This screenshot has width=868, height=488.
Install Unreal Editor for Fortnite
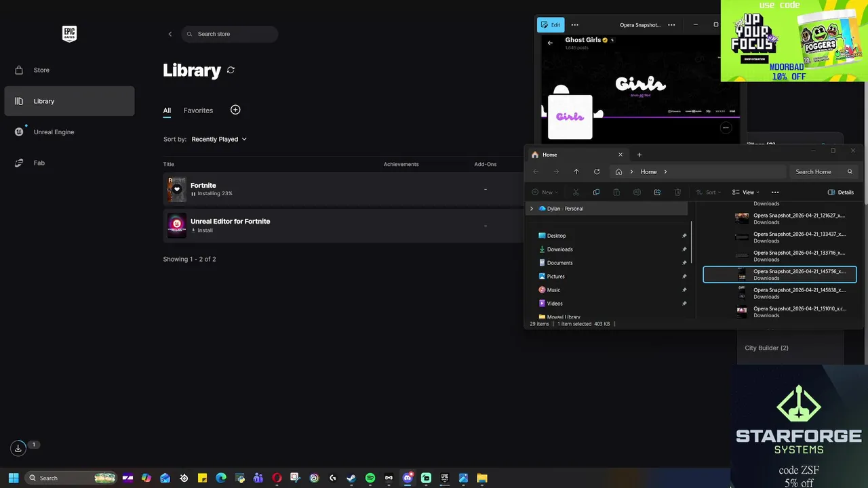tap(202, 230)
